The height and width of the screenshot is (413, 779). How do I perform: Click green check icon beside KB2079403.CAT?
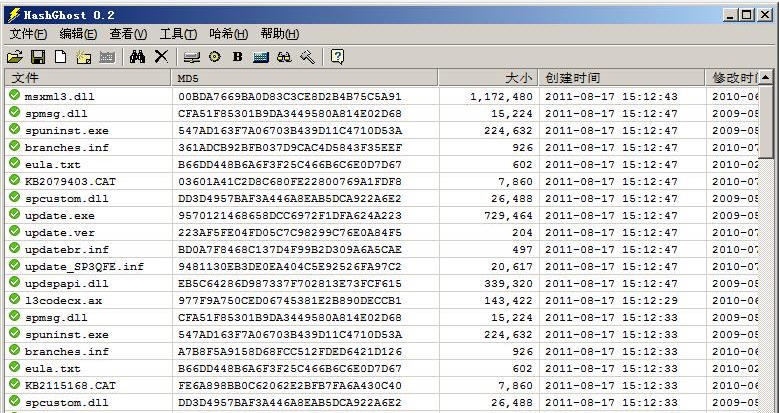[14, 179]
